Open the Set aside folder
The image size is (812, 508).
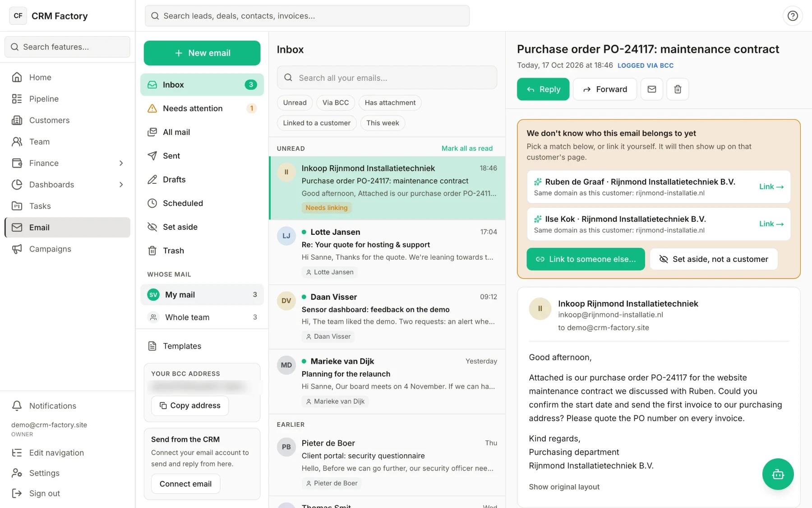click(202, 227)
